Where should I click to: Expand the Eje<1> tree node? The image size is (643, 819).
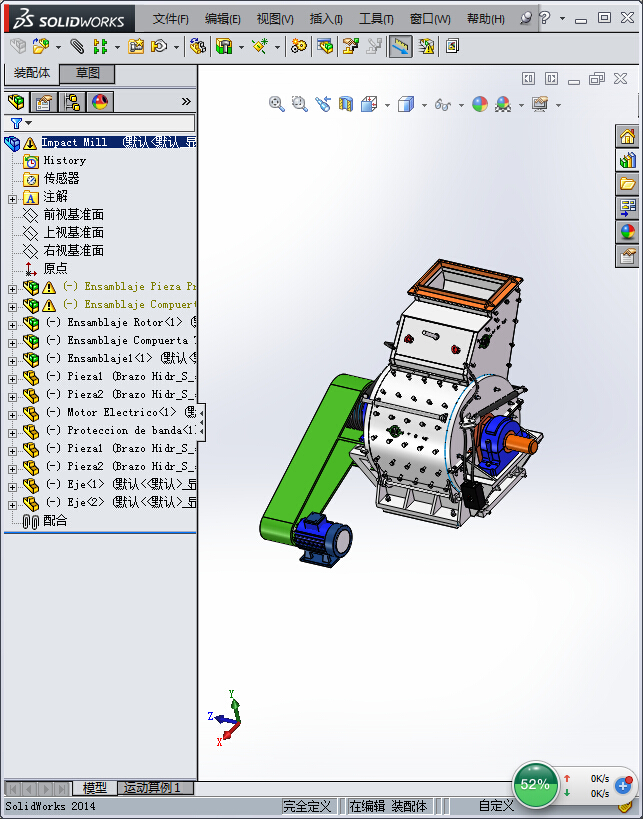[13, 487]
